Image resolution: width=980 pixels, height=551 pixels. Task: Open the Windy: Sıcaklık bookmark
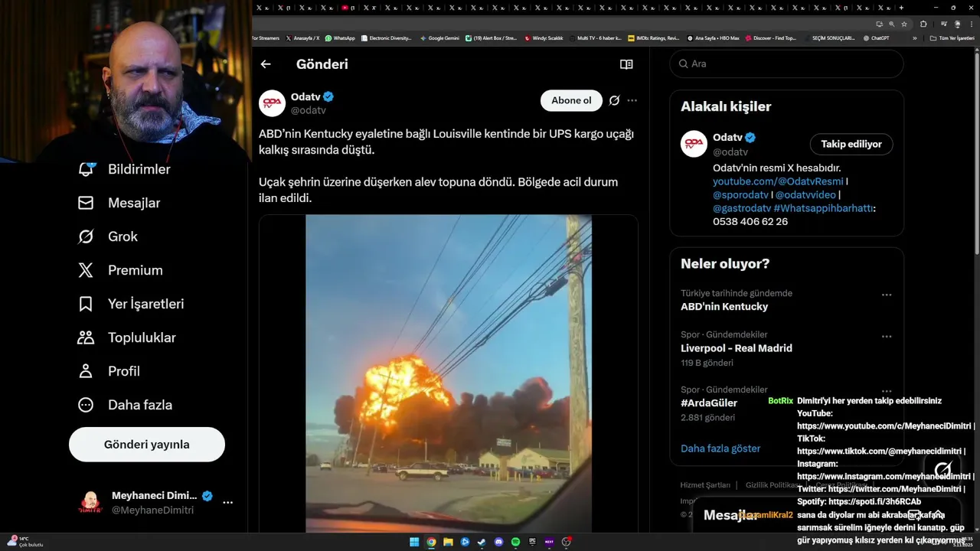[x=544, y=37]
